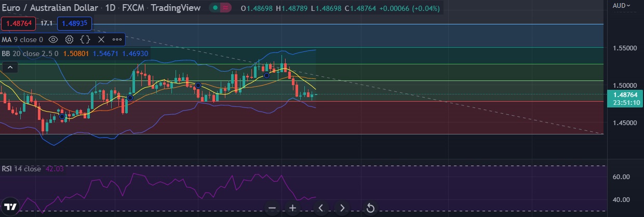644x217 pixels.
Task: Move the chart left with the arrow
Action: (321, 208)
